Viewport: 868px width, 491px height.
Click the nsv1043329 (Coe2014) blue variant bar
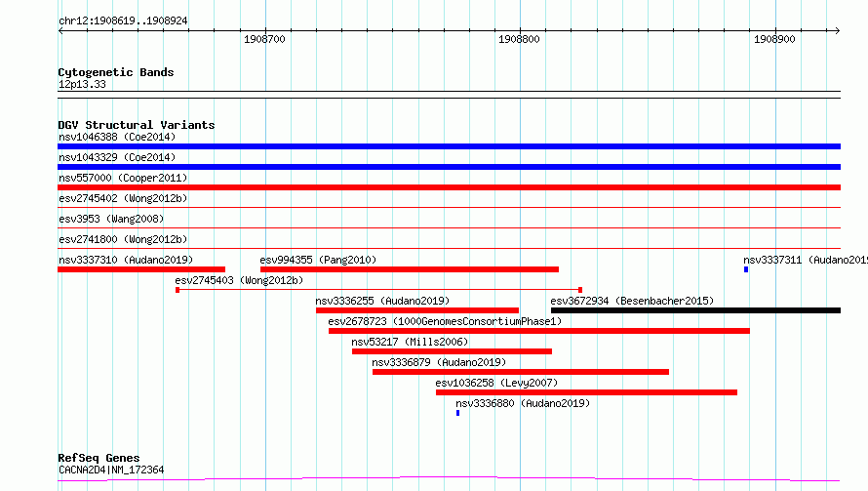pos(449,167)
